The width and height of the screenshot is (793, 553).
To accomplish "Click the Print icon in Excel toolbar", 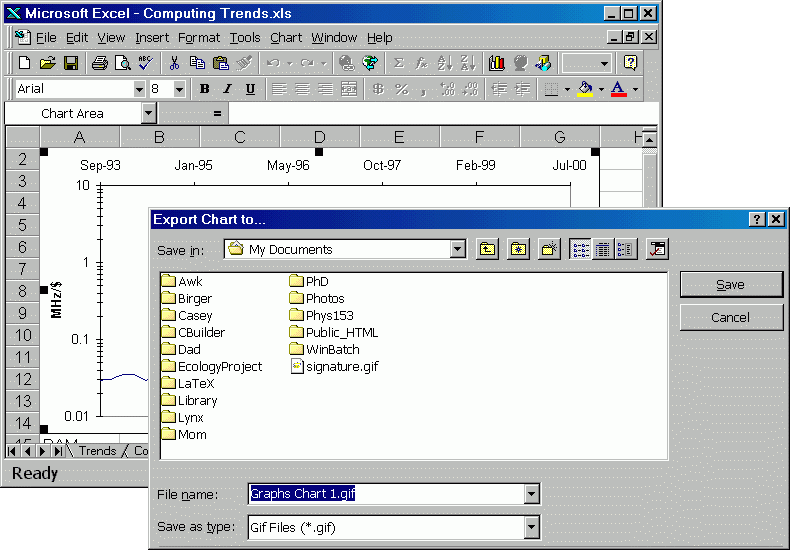I will pyautogui.click(x=100, y=63).
